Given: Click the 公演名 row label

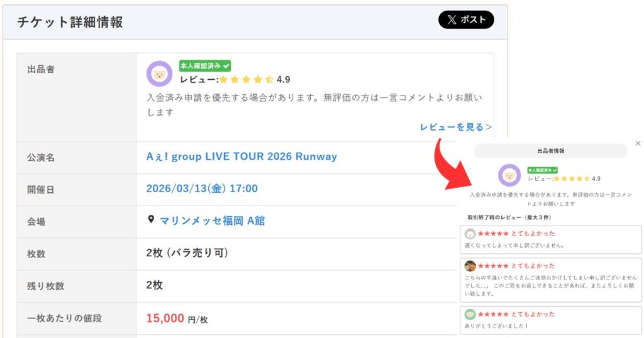Looking at the screenshot, I should coord(41,158).
